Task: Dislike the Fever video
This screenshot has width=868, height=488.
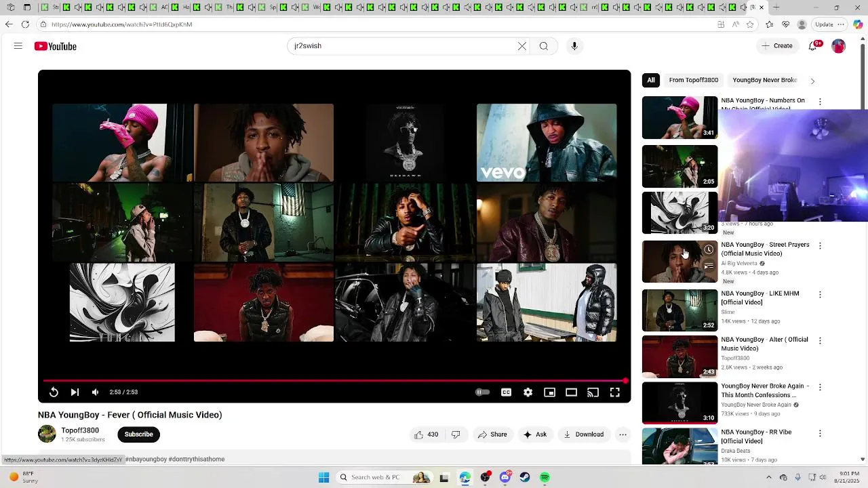Action: (x=456, y=434)
